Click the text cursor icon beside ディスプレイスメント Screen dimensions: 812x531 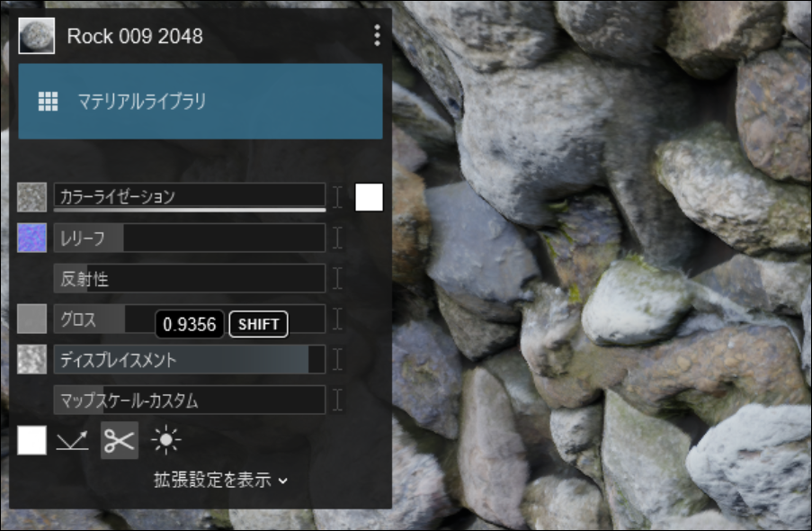coord(337,359)
